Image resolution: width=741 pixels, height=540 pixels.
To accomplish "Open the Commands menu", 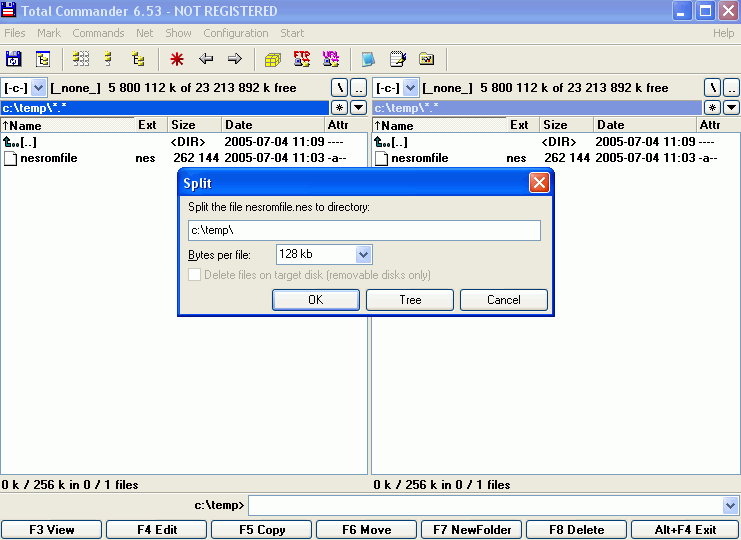I will [x=98, y=33].
